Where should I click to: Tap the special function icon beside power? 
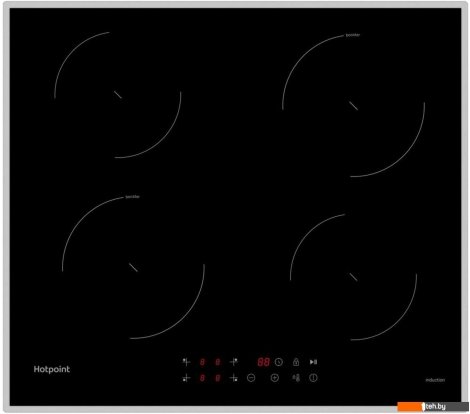296,378
